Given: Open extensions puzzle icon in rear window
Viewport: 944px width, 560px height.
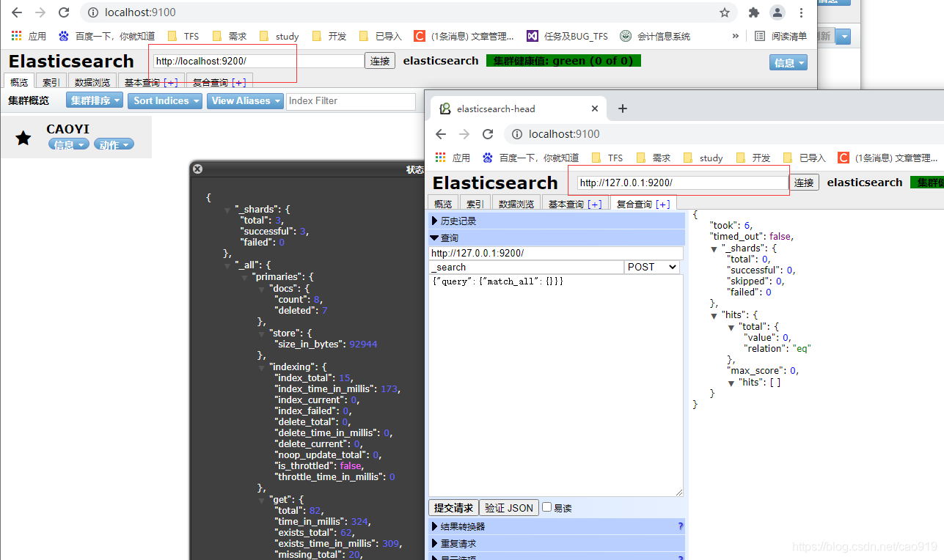Looking at the screenshot, I should [753, 12].
